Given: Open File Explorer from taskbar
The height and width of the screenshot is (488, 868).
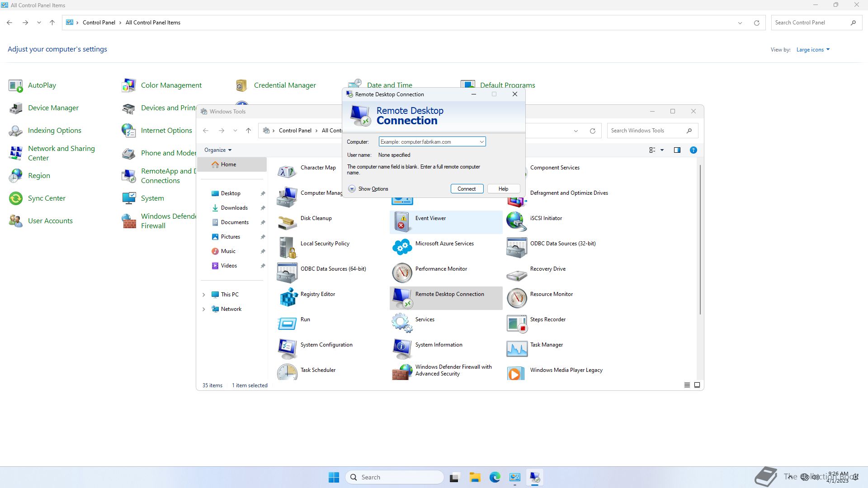Looking at the screenshot, I should point(475,477).
